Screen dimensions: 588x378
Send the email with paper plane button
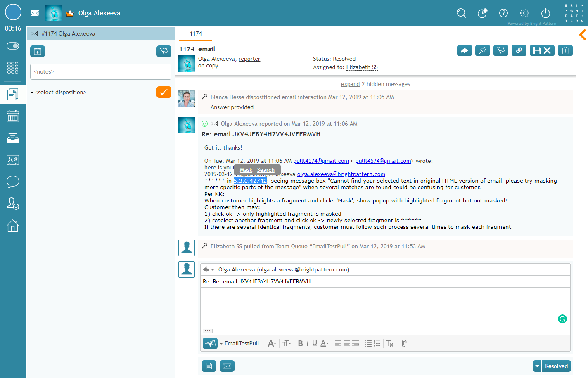pyautogui.click(x=210, y=343)
